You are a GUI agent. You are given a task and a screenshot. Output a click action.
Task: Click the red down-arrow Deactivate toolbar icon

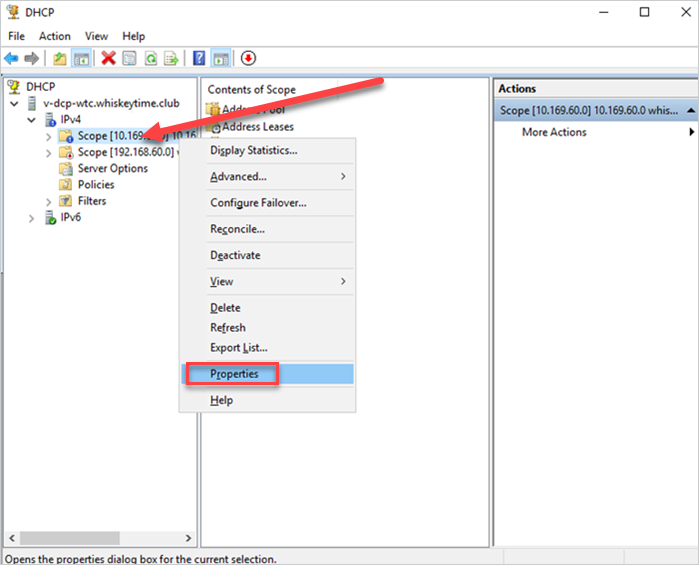[x=248, y=58]
